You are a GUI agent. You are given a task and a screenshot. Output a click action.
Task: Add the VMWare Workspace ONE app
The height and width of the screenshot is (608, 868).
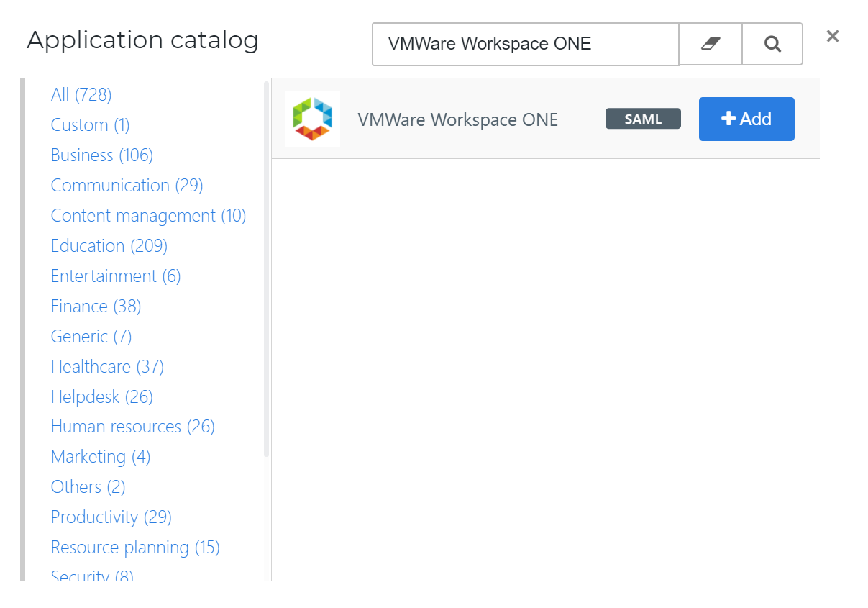coord(746,119)
